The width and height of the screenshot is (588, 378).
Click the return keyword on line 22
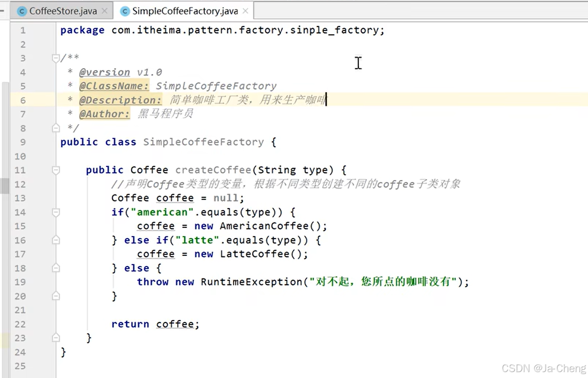pyautogui.click(x=130, y=324)
